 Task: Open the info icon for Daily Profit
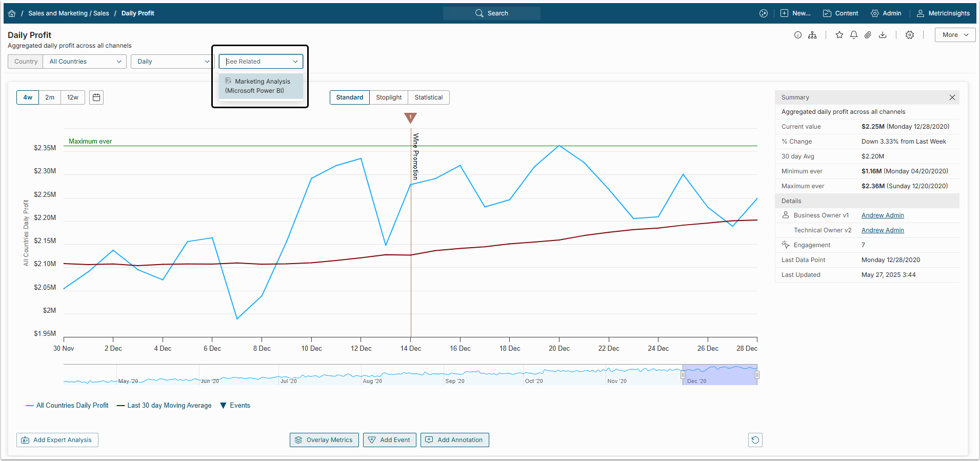797,35
